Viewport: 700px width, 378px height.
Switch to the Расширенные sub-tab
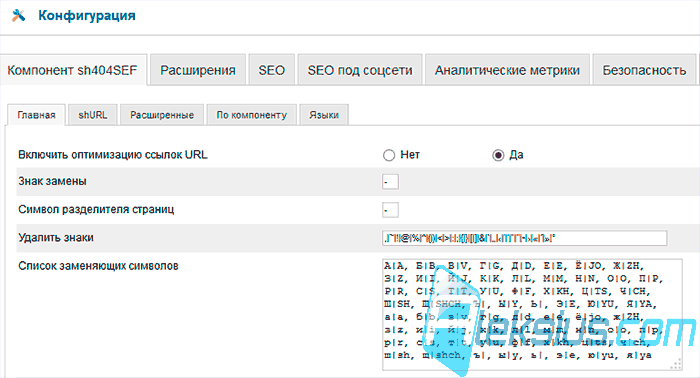tap(162, 115)
